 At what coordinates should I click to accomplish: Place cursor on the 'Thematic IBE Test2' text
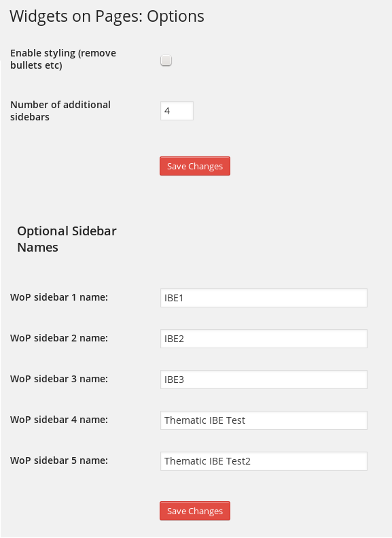coord(207,461)
